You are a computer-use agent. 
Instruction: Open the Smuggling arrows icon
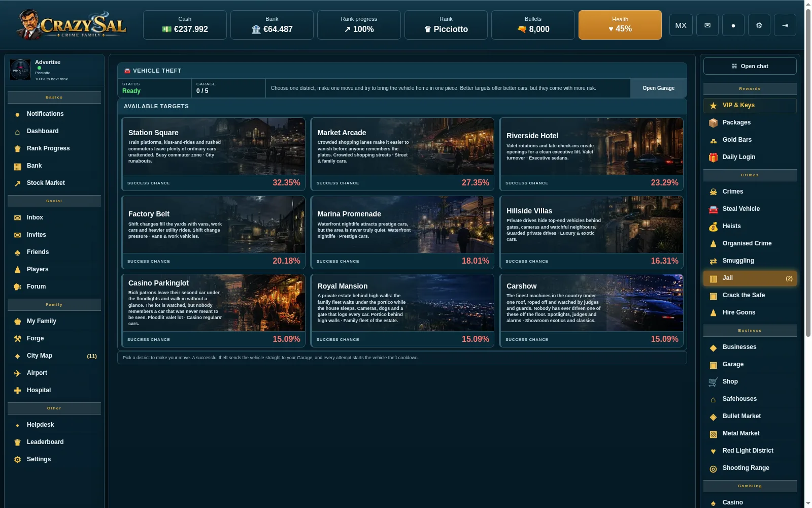pos(713,261)
